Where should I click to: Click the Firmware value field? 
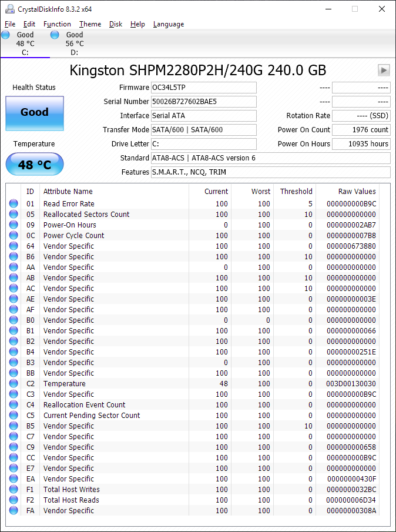click(204, 88)
